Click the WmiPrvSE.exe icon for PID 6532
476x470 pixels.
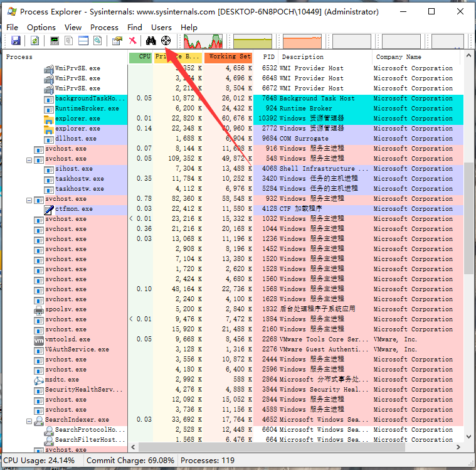tap(48, 69)
